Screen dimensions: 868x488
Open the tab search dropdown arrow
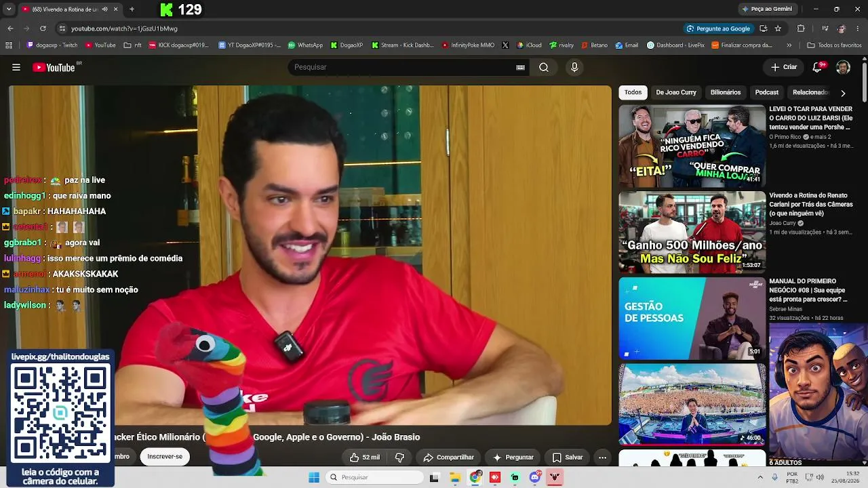pyautogui.click(x=9, y=9)
